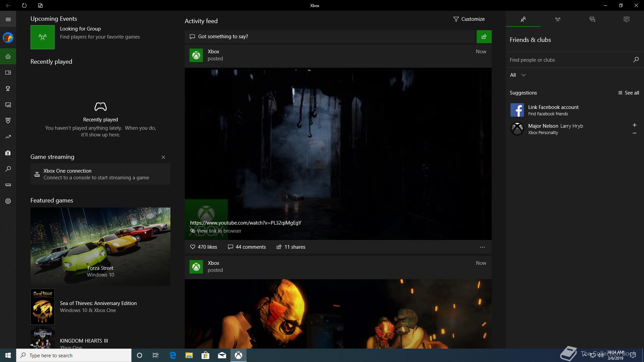Open the profile avatar in the sidebar
The height and width of the screenshot is (362, 644).
8,38
